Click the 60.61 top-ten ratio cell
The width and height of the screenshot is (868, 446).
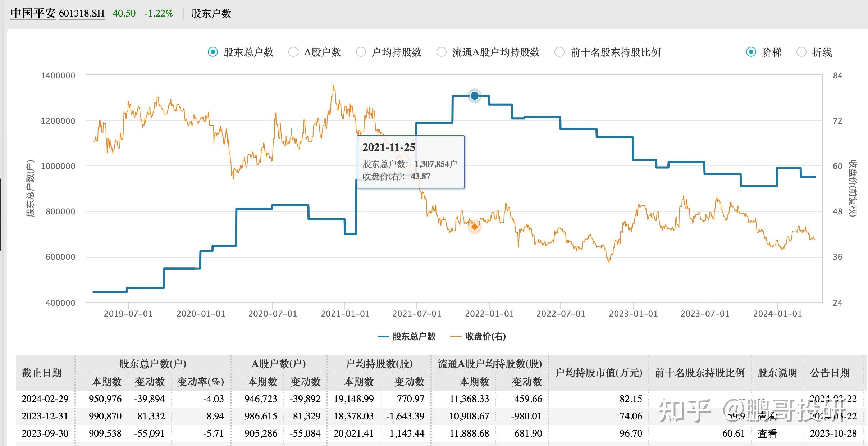(x=734, y=433)
